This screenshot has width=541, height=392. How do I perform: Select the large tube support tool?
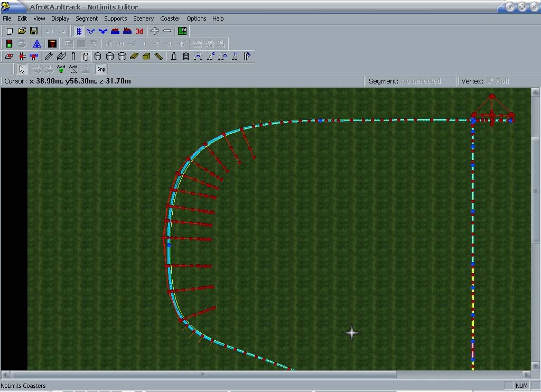click(110, 56)
